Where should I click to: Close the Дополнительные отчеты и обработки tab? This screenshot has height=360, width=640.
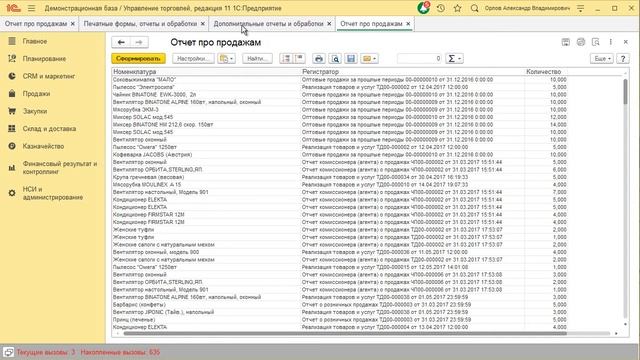(x=329, y=24)
